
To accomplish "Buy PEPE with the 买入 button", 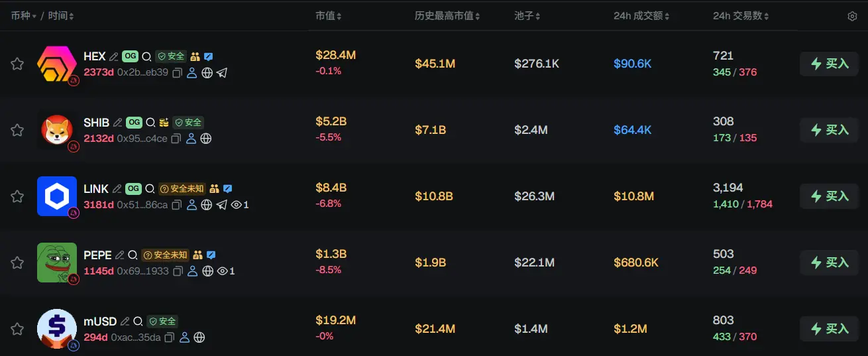I will pos(830,263).
